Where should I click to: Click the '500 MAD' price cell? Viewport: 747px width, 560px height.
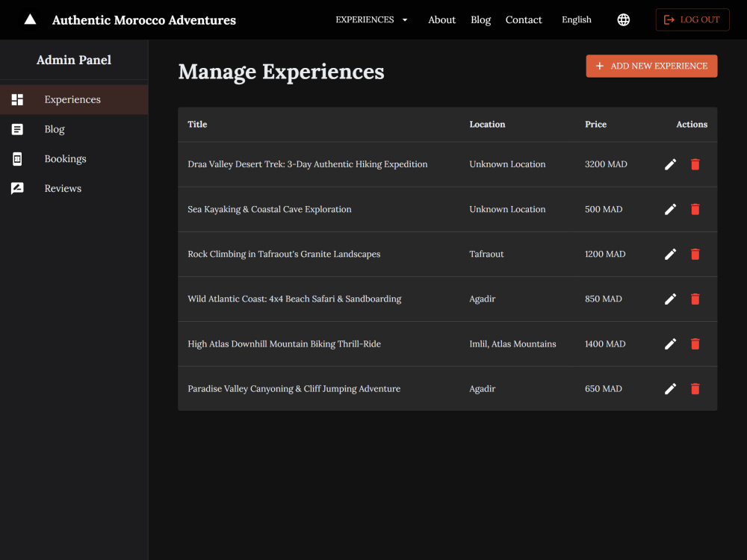pyautogui.click(x=604, y=209)
